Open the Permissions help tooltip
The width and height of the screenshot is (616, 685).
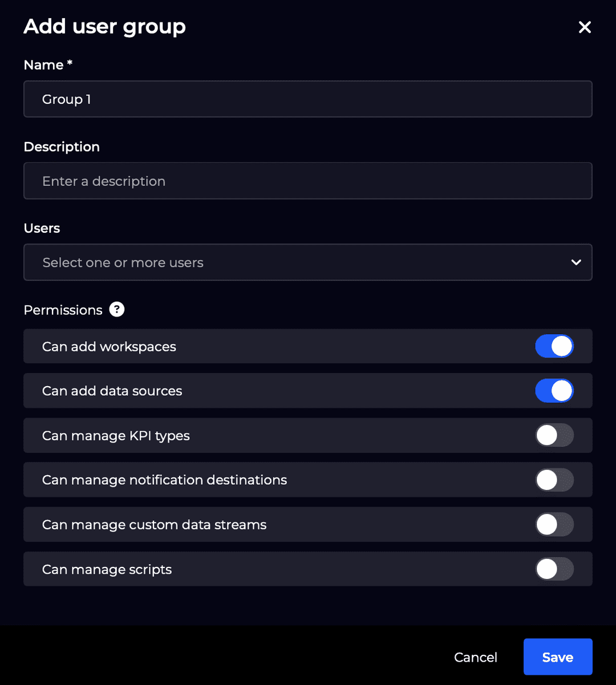click(116, 309)
